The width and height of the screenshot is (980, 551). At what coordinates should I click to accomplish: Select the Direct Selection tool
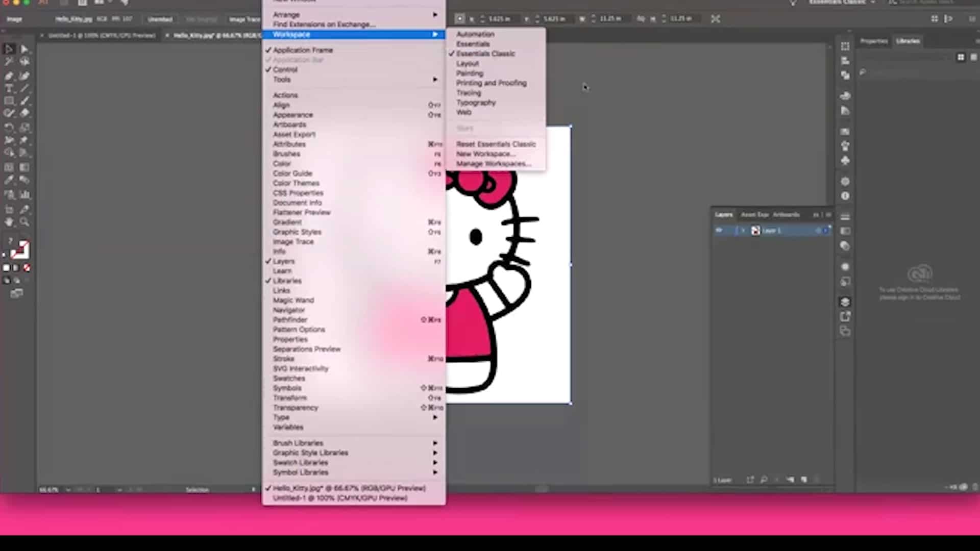pyautogui.click(x=24, y=49)
